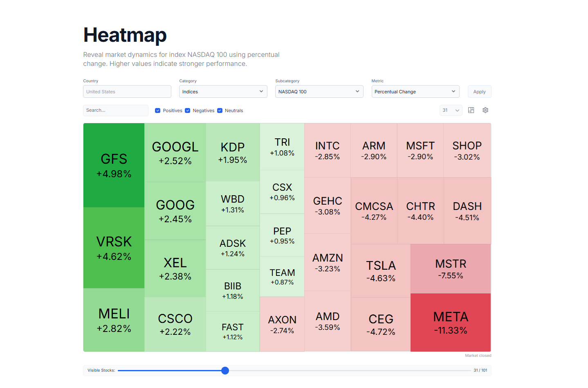
Task: Toggle the Neutrals checkbox off
Action: tap(220, 110)
